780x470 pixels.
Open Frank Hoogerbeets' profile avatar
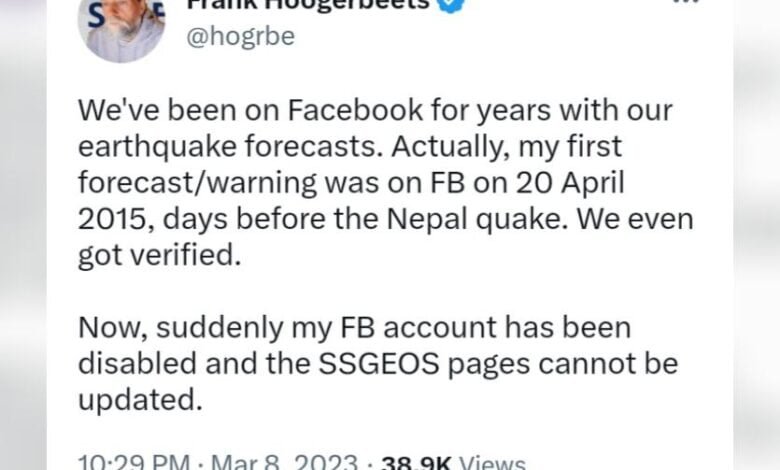[122, 24]
